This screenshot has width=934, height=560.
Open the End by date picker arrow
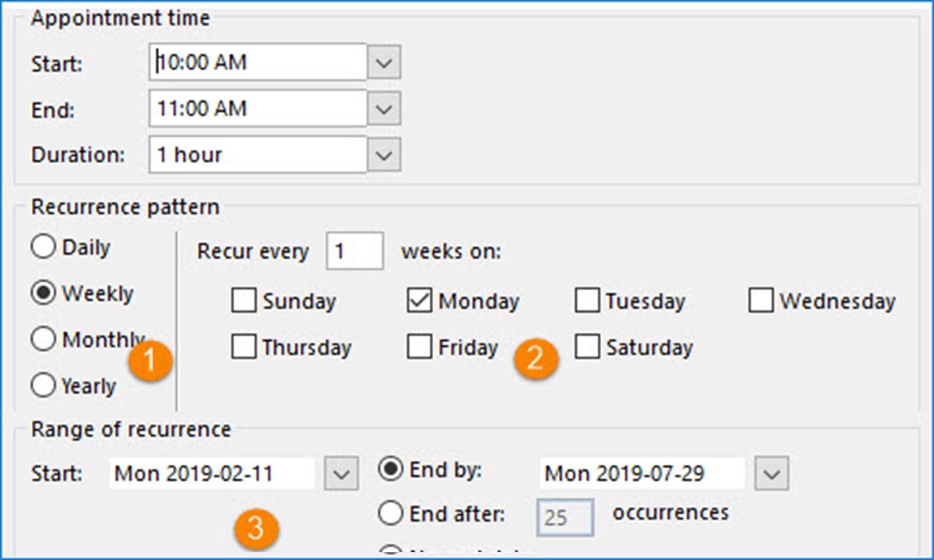pos(771,473)
